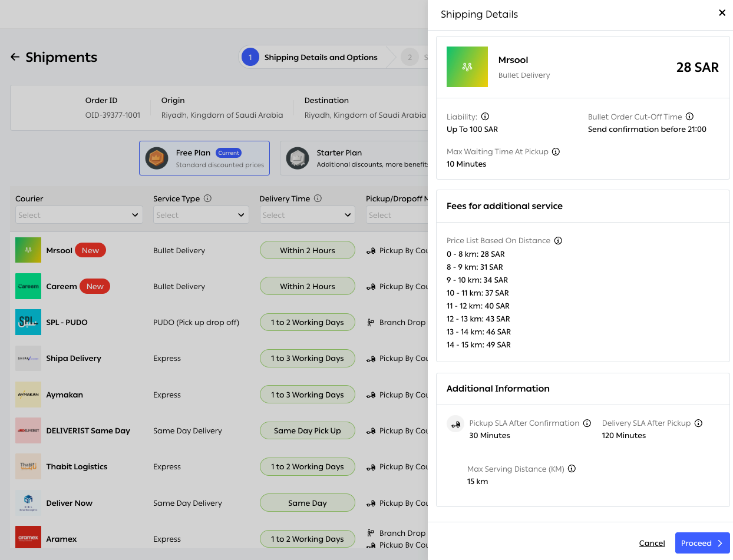
Task: Click Send confirmation before 21:00 text
Action: click(x=647, y=129)
